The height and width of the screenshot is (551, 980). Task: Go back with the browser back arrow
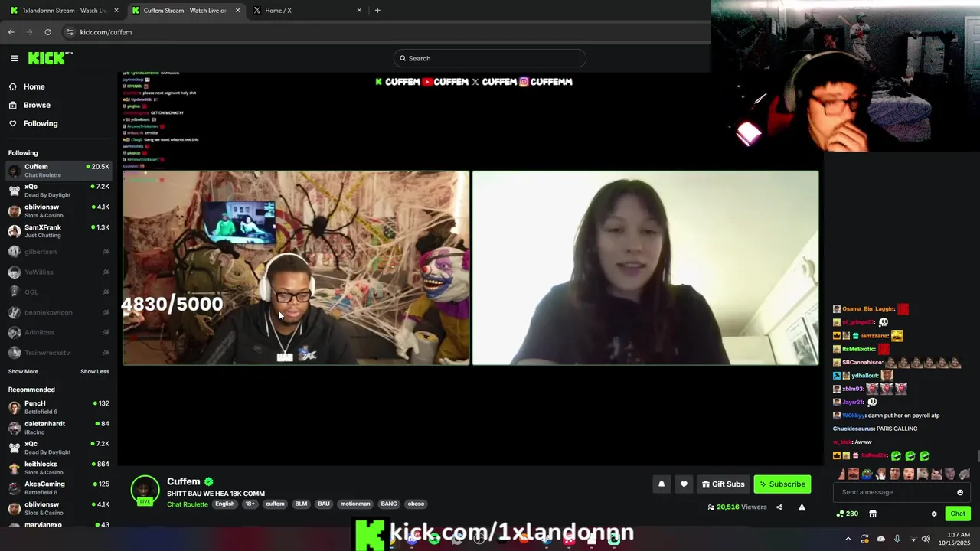11,32
